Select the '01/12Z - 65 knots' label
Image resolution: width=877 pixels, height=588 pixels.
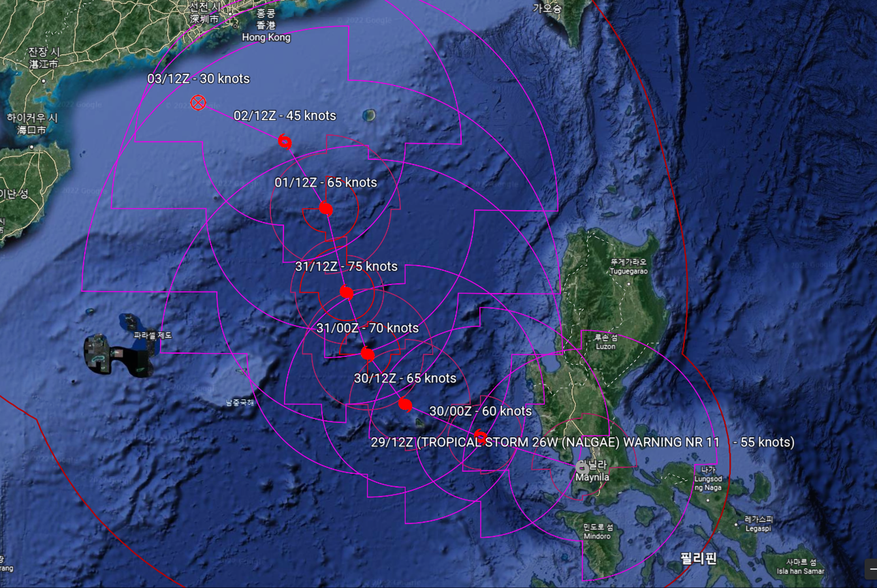click(x=326, y=182)
